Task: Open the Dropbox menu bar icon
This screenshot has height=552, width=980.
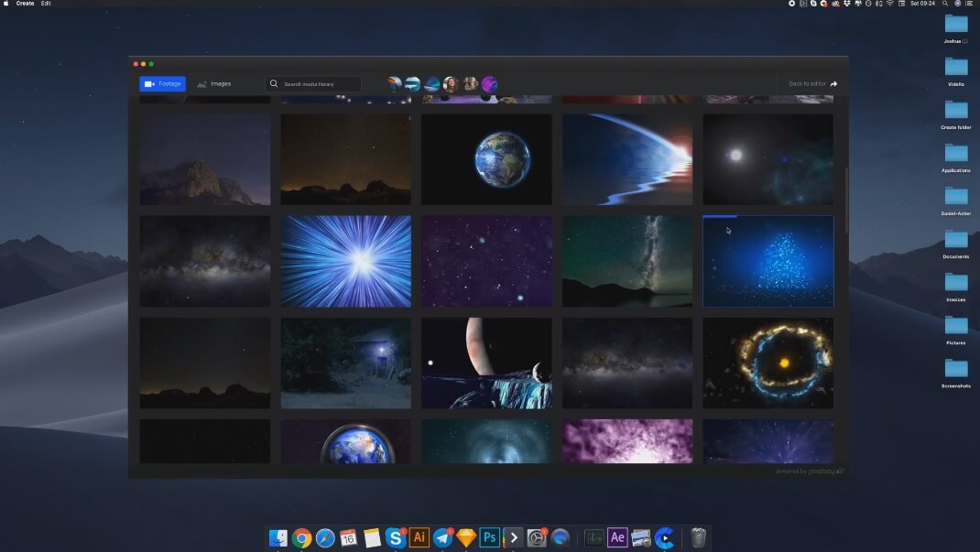Action: (847, 4)
